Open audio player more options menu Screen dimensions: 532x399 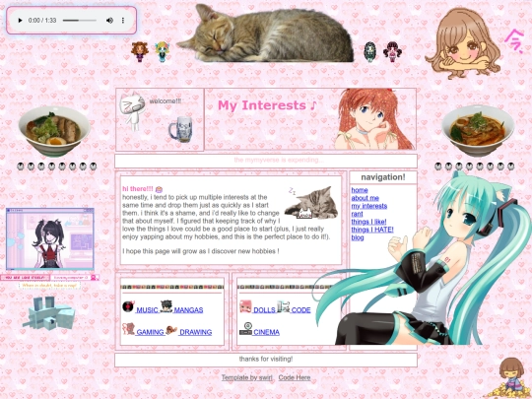click(123, 21)
